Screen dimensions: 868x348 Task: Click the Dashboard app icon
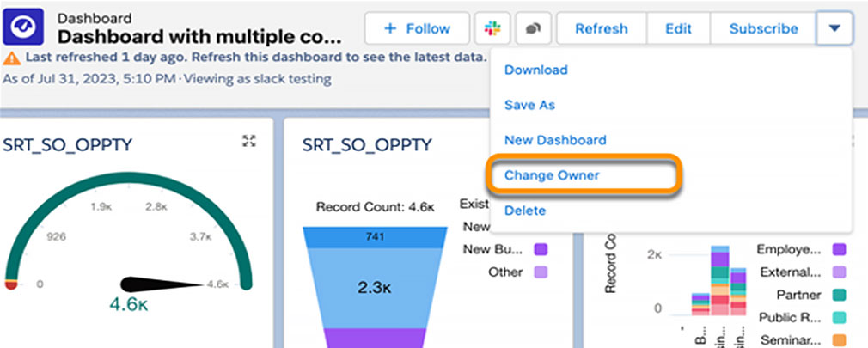[26, 28]
